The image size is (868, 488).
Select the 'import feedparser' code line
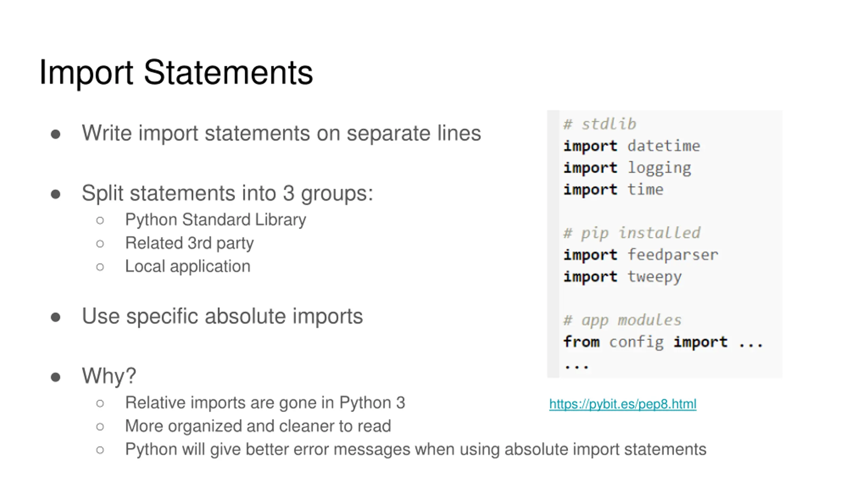coord(641,255)
